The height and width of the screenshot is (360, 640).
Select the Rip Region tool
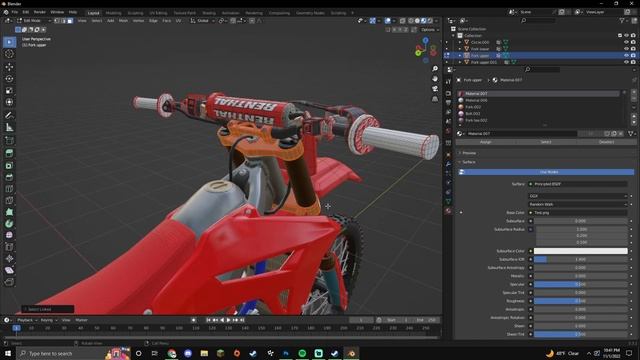click(9, 282)
